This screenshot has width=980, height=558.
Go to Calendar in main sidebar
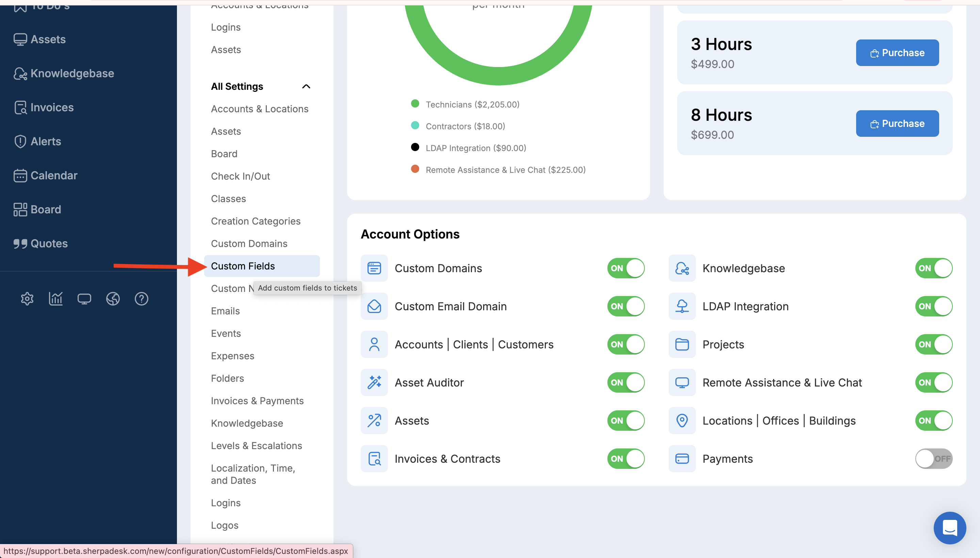[x=54, y=176]
